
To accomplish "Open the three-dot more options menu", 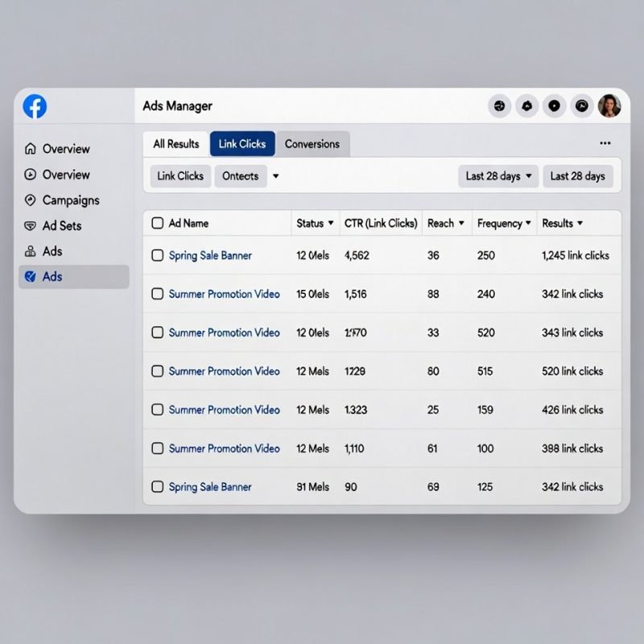I will click(x=605, y=143).
